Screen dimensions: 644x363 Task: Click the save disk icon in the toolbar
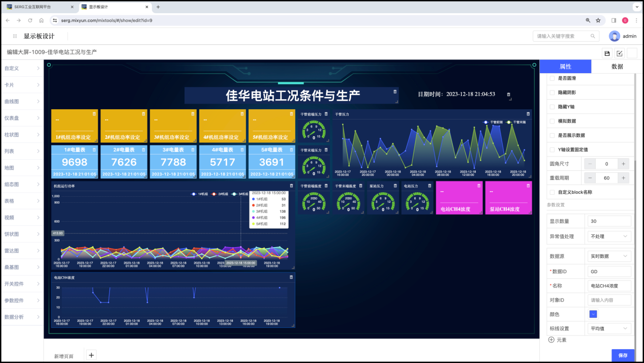point(607,53)
